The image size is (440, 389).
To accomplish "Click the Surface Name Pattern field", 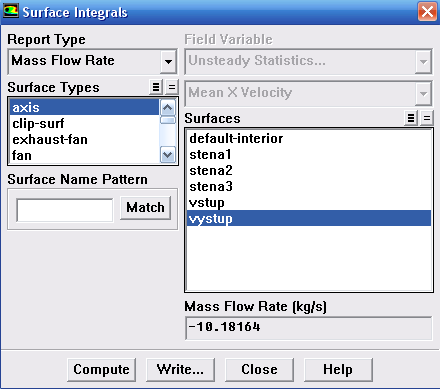I will click(x=65, y=210).
